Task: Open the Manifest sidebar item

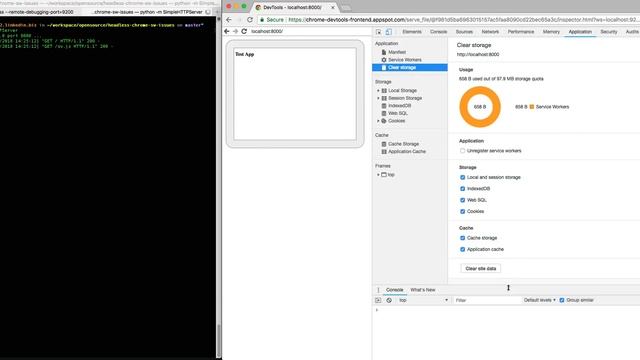Action: (x=397, y=52)
